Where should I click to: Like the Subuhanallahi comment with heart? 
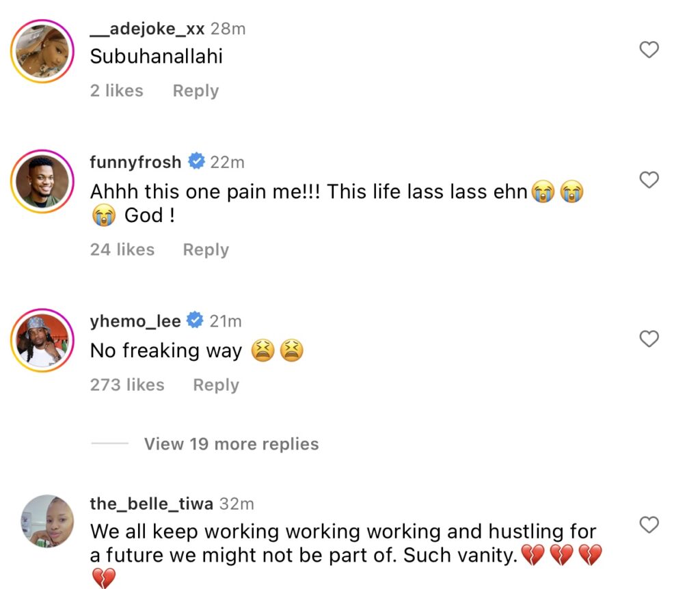pyautogui.click(x=648, y=50)
